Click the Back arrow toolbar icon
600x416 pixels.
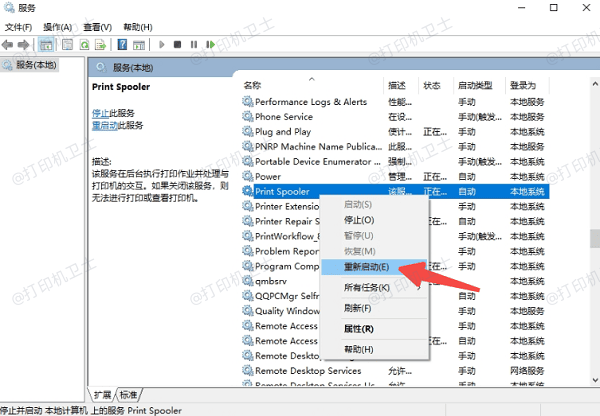tap(9, 44)
